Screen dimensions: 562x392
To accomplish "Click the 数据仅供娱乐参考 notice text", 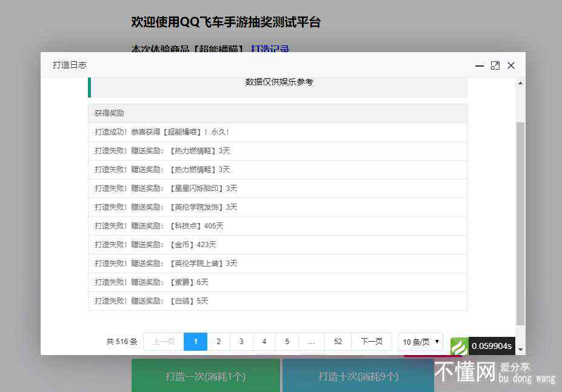I will click(279, 82).
